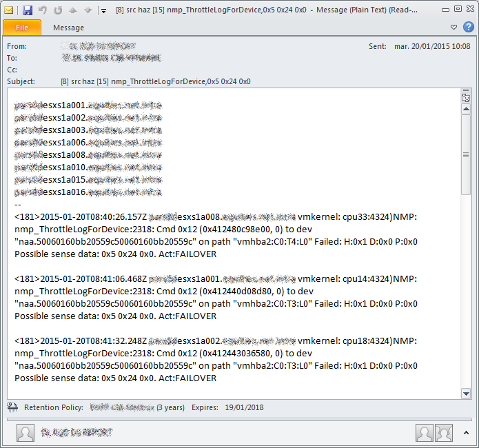Open the Outlook Help question mark icon
479x448 pixels.
[467, 28]
